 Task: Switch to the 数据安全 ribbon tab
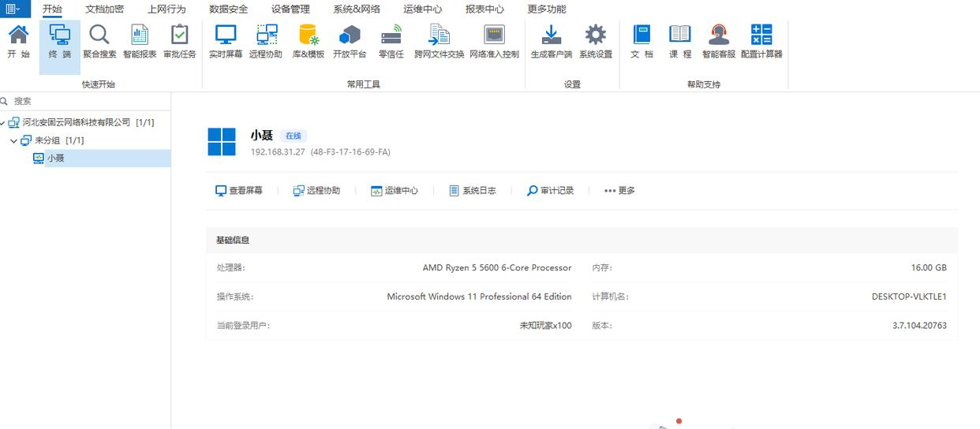click(x=228, y=9)
